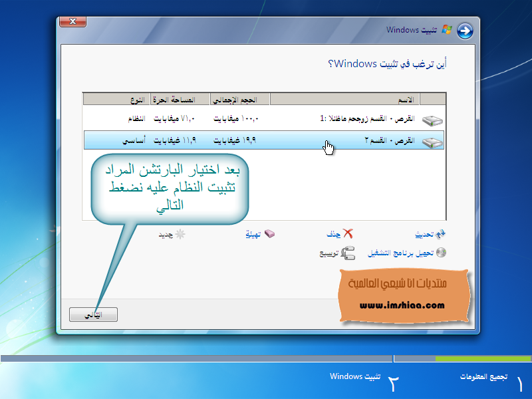Viewport: 532px width, 399px height.
Task: Click the تجميع المعلومات step label
Action: click(x=484, y=376)
